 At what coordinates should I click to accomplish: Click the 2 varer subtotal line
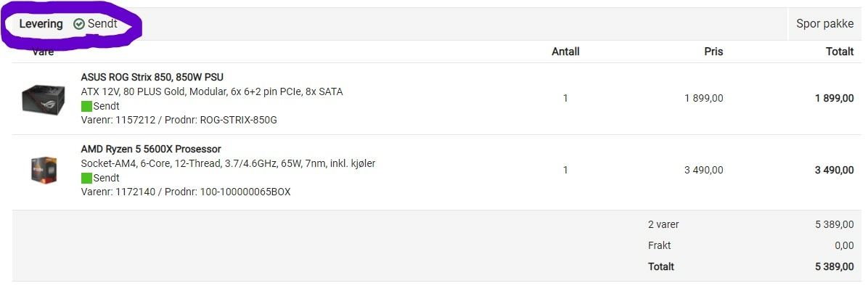pyautogui.click(x=750, y=224)
